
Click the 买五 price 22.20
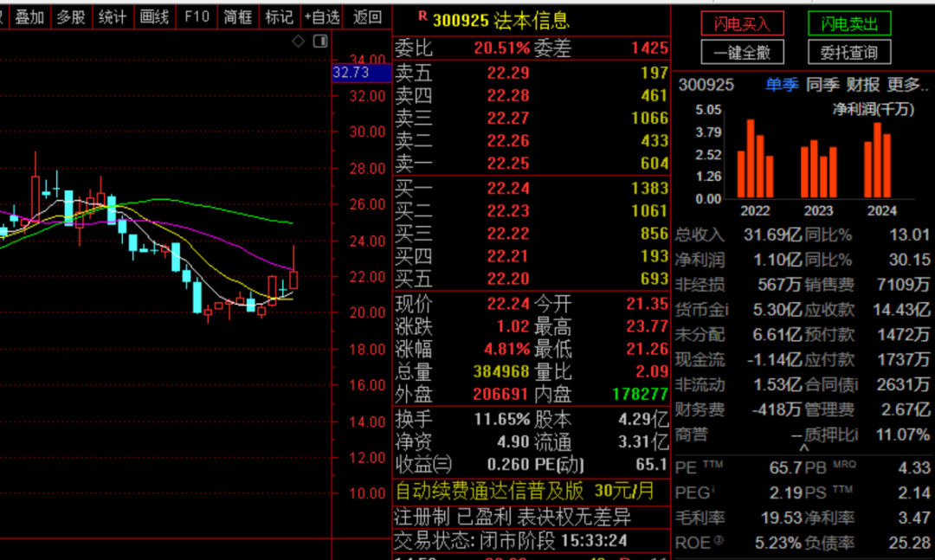point(508,279)
